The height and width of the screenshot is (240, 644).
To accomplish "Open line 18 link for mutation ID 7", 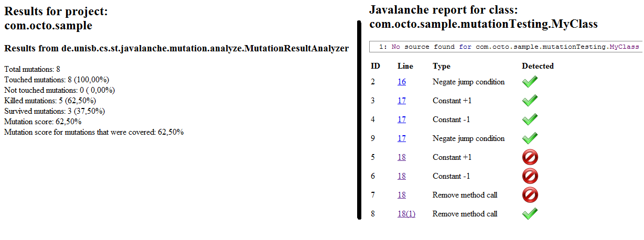I will [x=402, y=195].
